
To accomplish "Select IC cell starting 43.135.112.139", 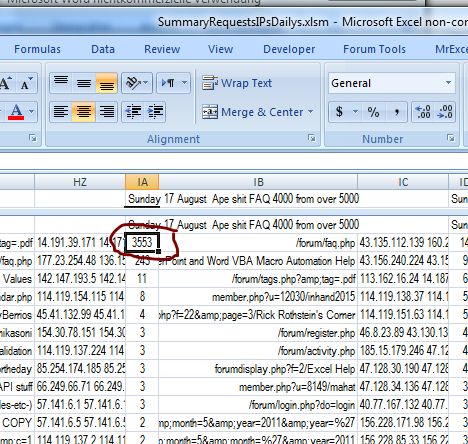I will coord(403,243).
